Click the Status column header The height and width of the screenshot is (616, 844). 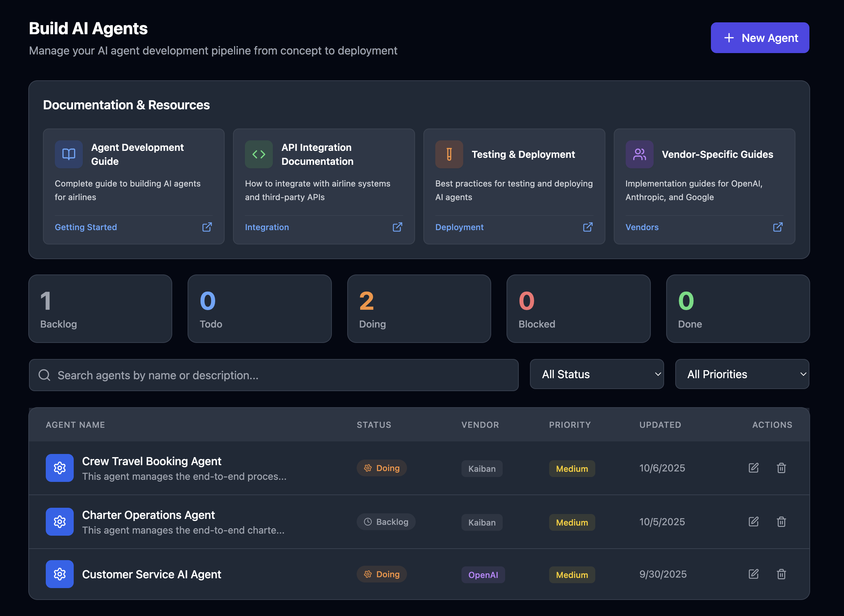point(374,425)
